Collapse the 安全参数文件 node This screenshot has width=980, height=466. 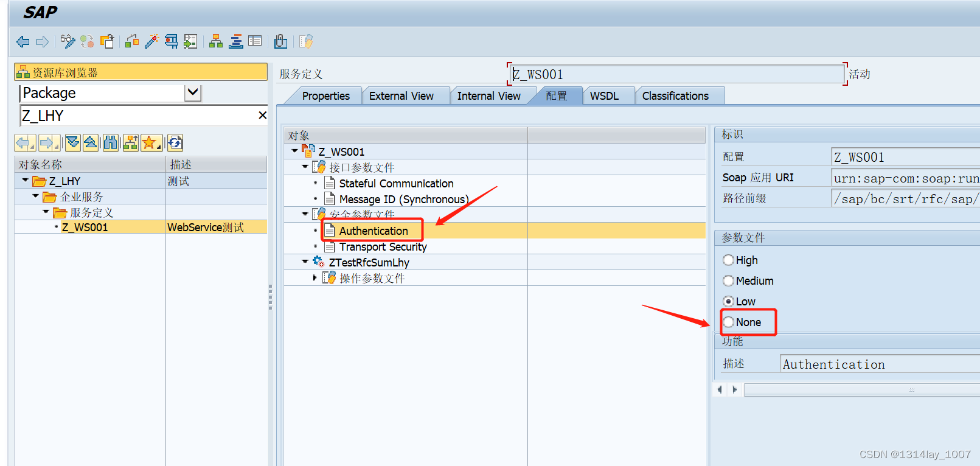305,214
